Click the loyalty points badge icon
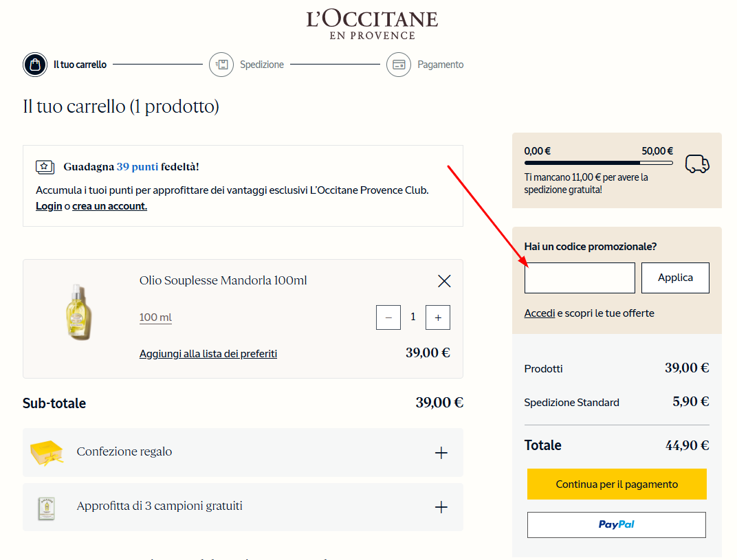Image resolution: width=737 pixels, height=560 pixels. pos(44,167)
